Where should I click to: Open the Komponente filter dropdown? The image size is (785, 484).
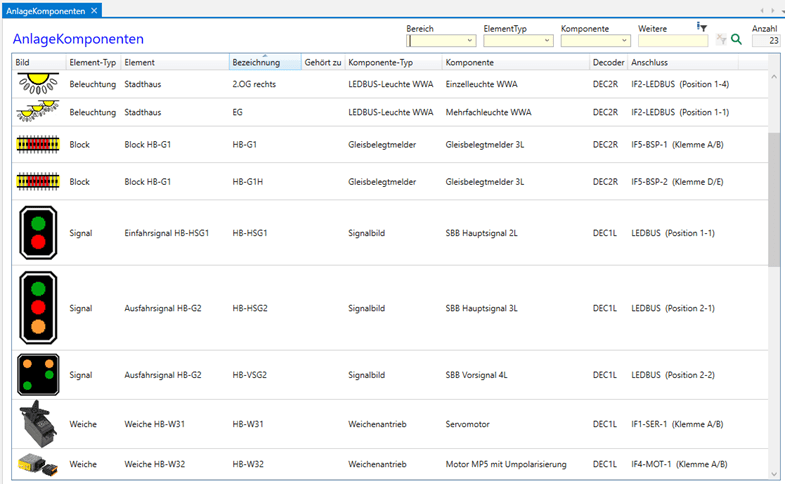[624, 41]
